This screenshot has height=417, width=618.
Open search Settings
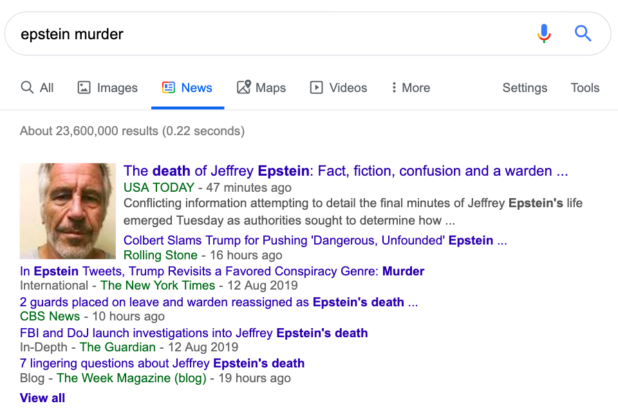[x=525, y=87]
